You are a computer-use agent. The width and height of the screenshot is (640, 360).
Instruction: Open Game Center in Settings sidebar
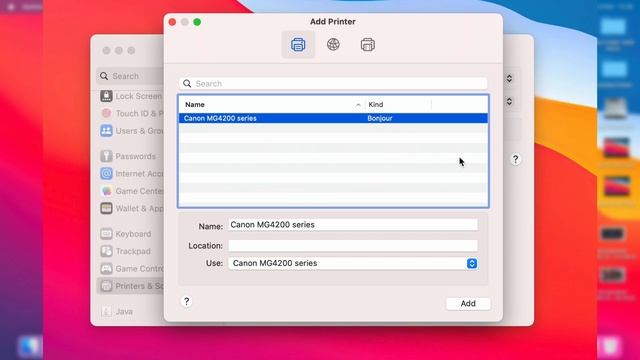click(x=131, y=191)
